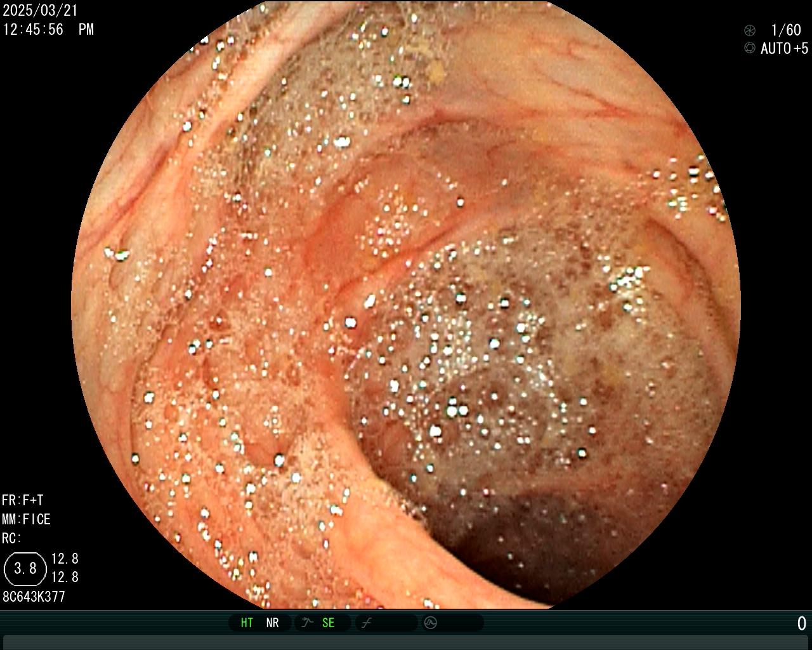The height and width of the screenshot is (650, 812).
Task: Click the tone curve icon beside SE
Action: coord(308,623)
